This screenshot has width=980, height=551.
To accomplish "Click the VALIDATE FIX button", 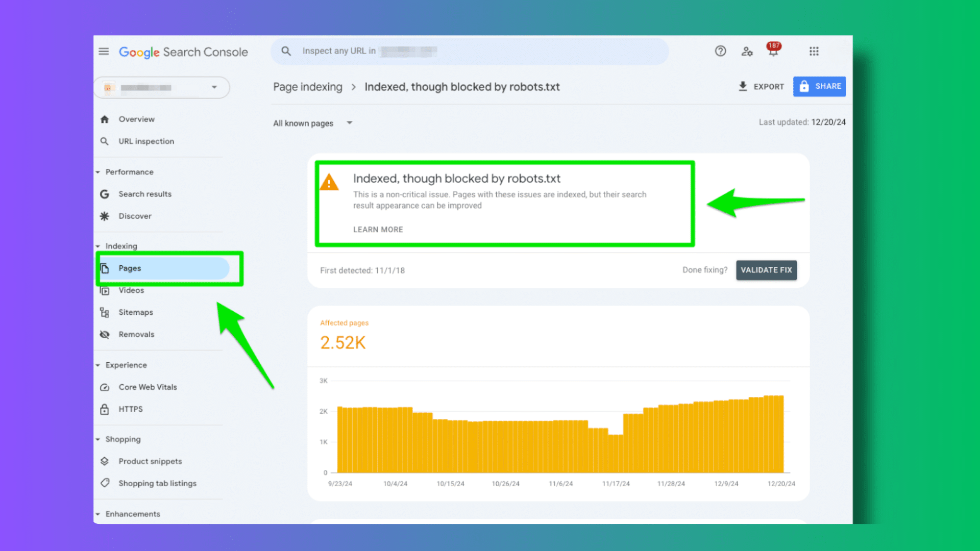I will click(x=766, y=270).
